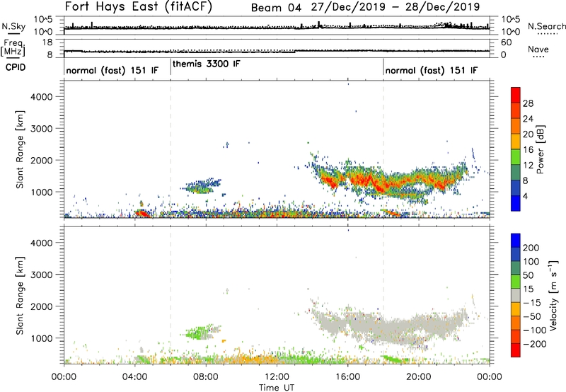Click the 'CPID' row label
This screenshot has height=392, width=566.
tap(16, 67)
